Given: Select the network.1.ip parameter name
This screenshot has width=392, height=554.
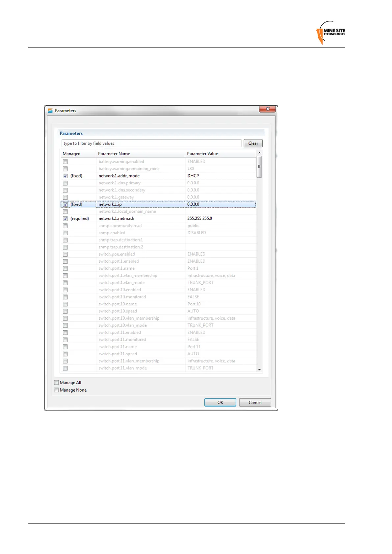Looking at the screenshot, I should (110, 204).
